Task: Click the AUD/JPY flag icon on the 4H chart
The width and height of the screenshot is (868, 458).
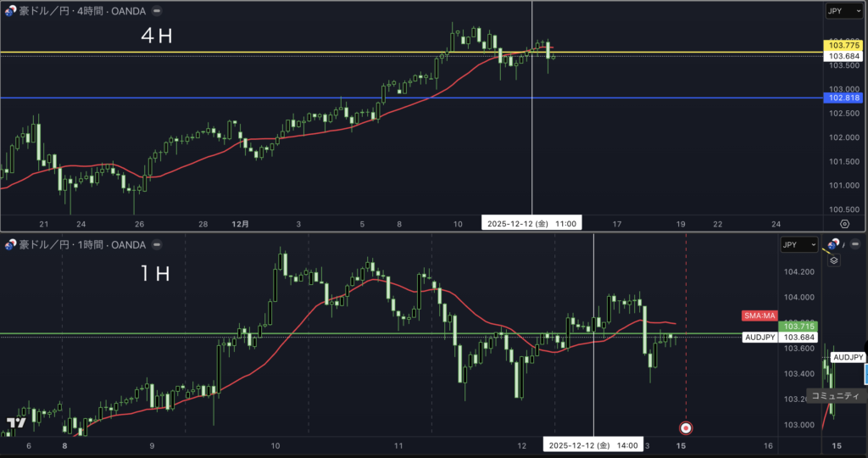Action: point(11,10)
